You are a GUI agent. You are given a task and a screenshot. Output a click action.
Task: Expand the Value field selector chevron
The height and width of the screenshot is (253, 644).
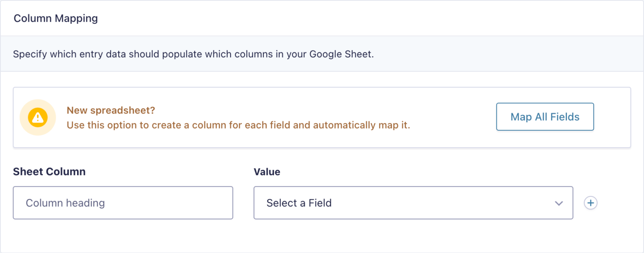point(558,203)
